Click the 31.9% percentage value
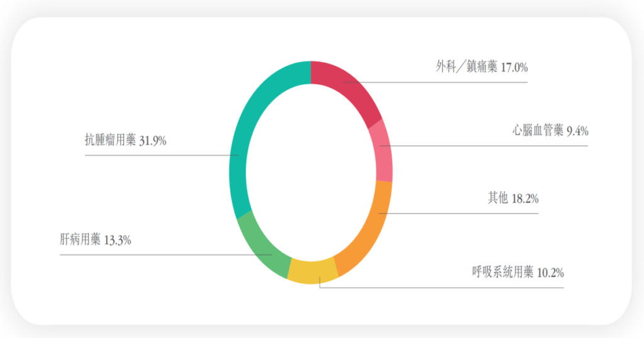Image resolution: width=644 pixels, height=338 pixels. click(x=153, y=141)
